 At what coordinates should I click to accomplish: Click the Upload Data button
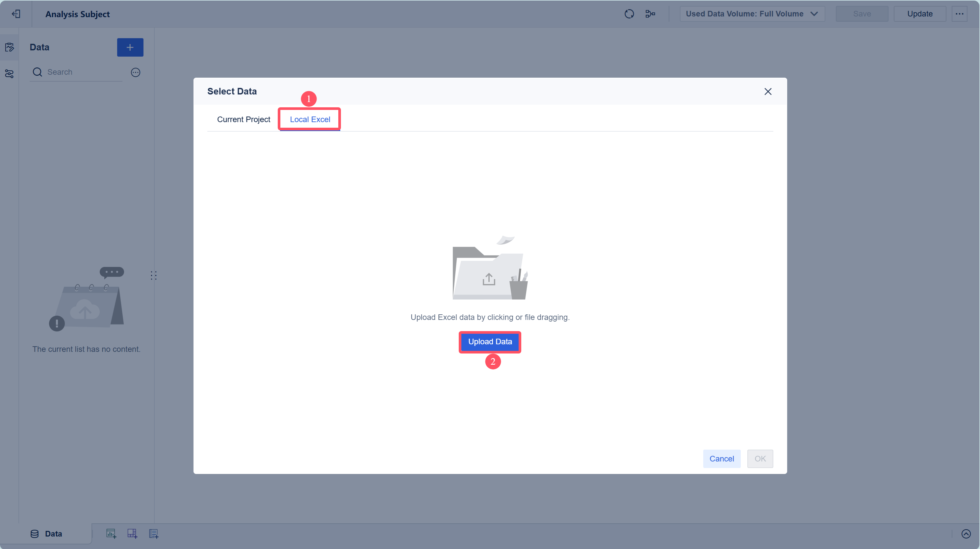(490, 342)
